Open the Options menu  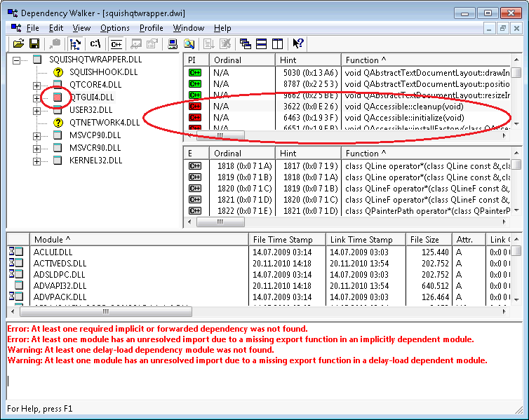(114, 28)
